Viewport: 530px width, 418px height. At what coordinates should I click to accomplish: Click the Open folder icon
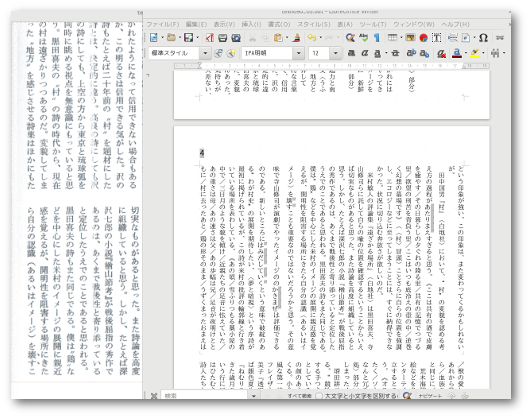coord(171,38)
